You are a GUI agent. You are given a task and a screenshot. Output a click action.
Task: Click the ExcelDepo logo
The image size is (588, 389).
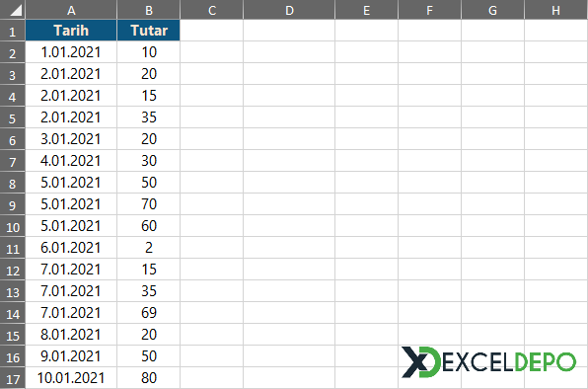(x=488, y=362)
